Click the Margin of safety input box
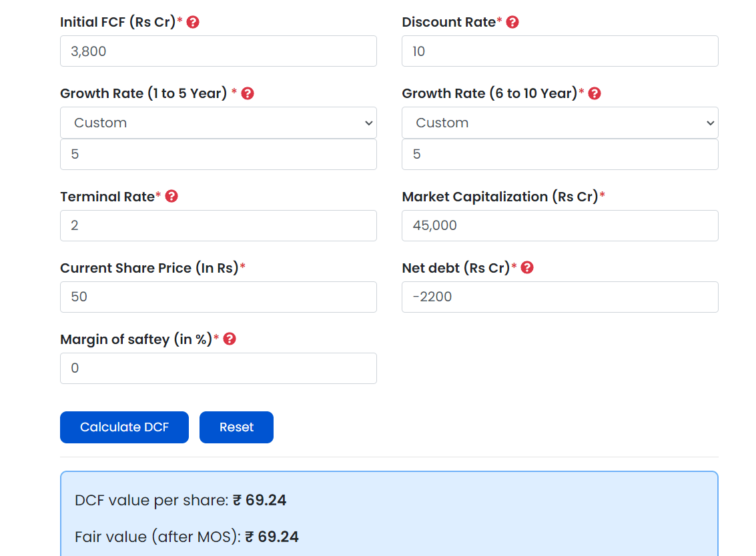 218,369
